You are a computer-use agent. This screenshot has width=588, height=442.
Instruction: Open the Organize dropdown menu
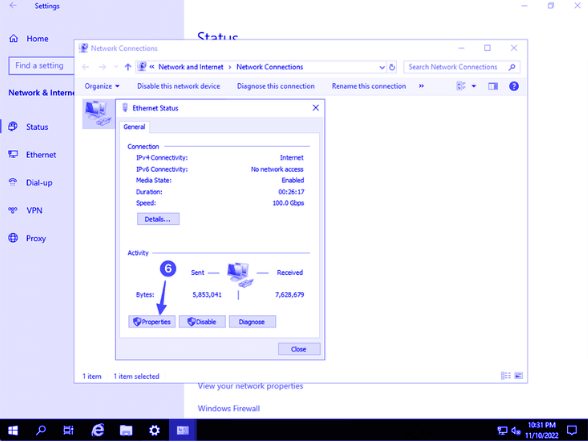pyautogui.click(x=102, y=86)
